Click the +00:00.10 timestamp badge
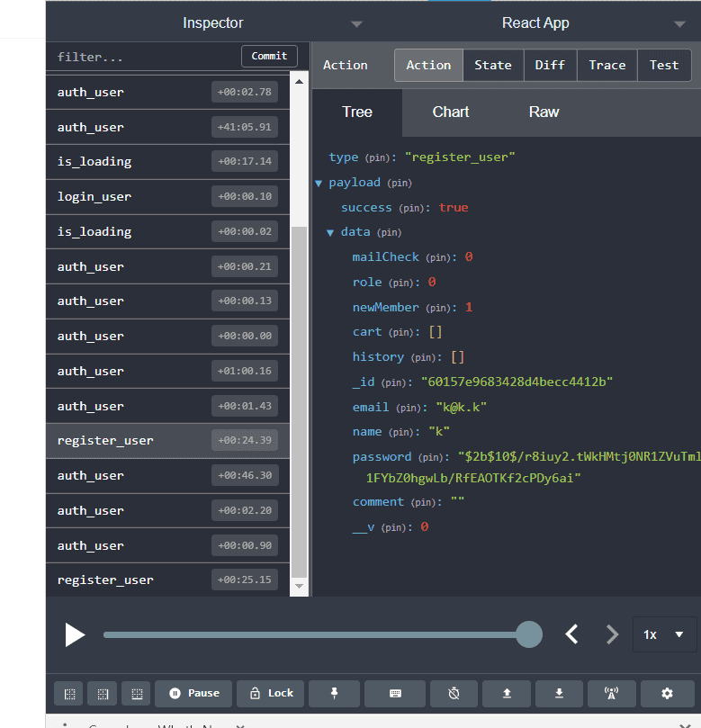 [x=245, y=196]
